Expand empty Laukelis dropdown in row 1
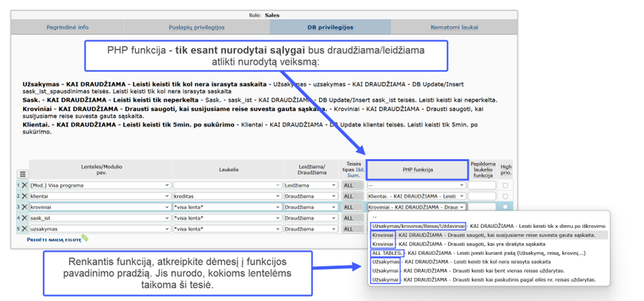The height and width of the screenshot is (301, 644). point(227,185)
